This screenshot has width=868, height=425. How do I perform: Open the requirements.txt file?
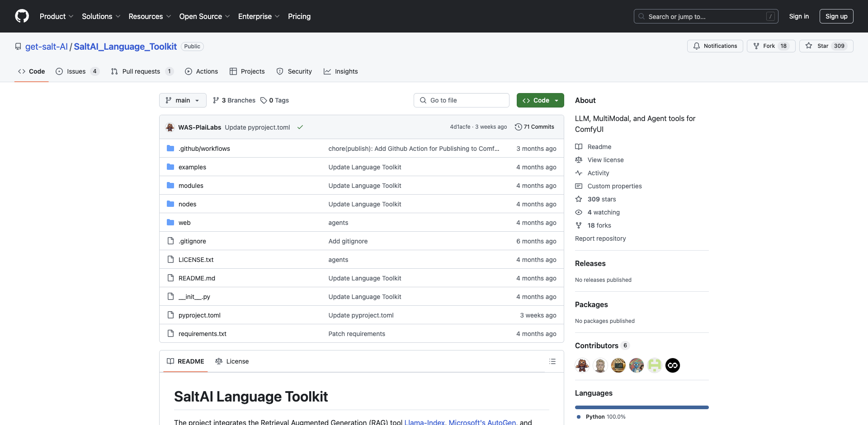tap(203, 334)
